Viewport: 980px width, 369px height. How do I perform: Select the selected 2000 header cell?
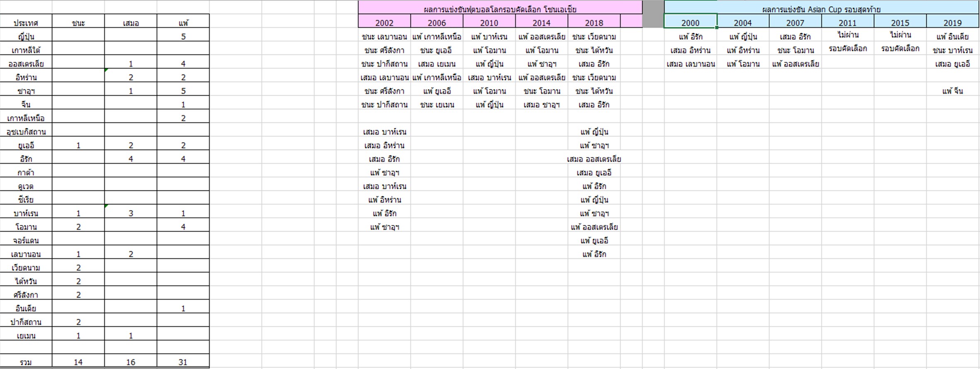(690, 23)
